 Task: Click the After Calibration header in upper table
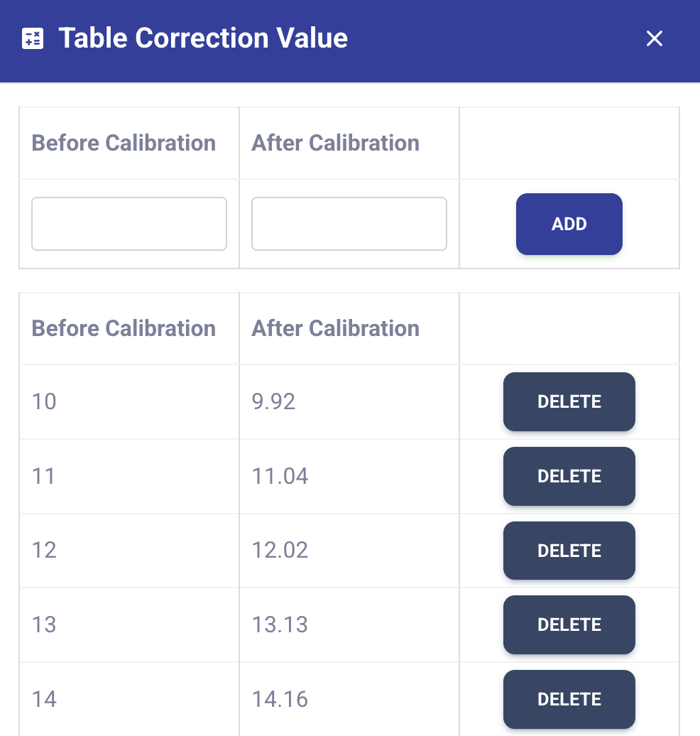(336, 143)
